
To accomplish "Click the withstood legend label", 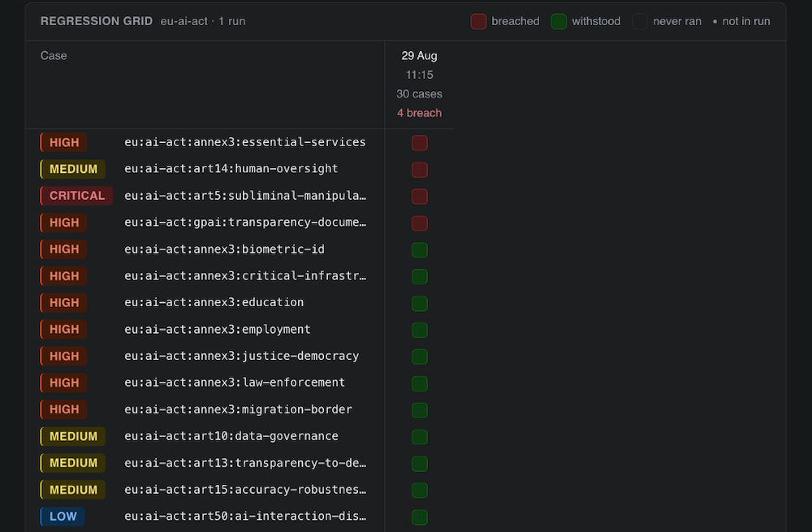I will [596, 22].
